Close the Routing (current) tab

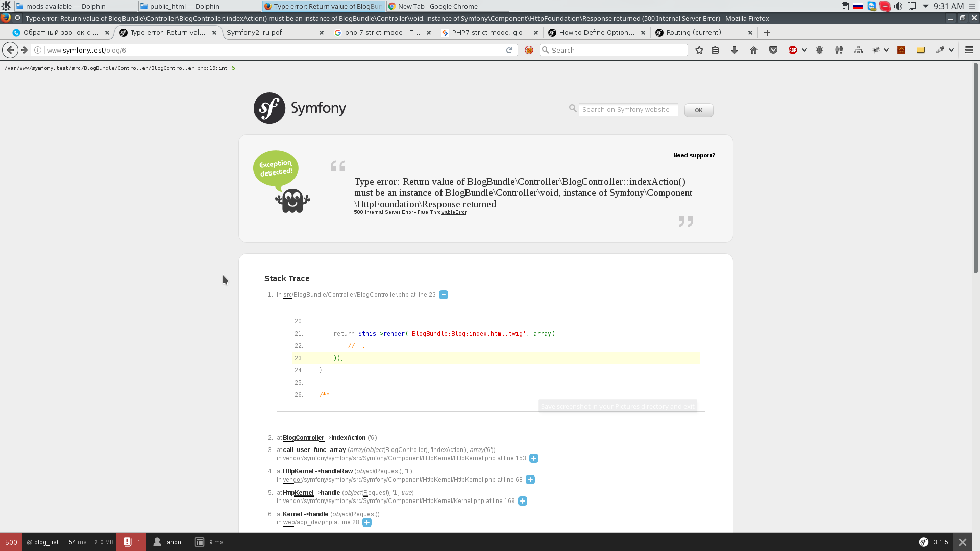pos(750,32)
